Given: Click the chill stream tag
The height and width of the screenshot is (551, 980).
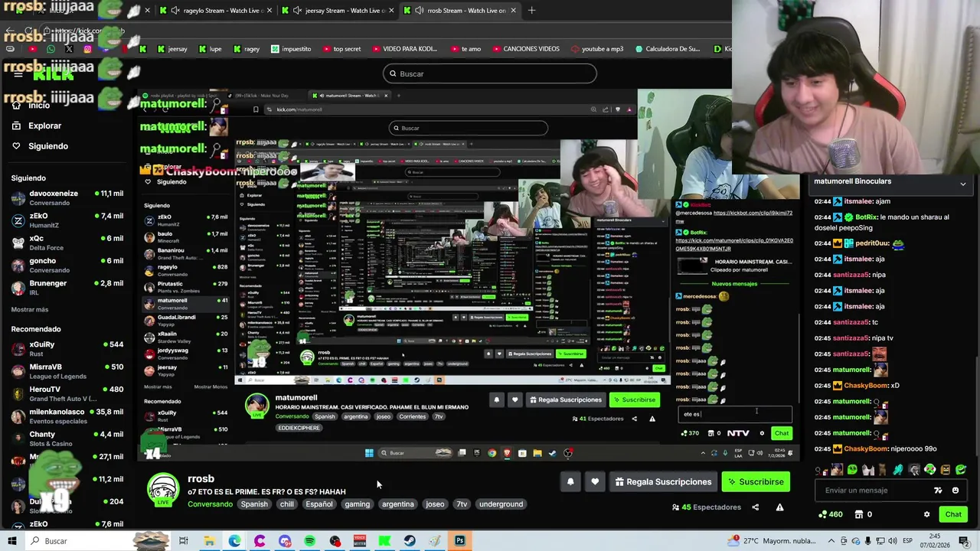Looking at the screenshot, I should (286, 504).
